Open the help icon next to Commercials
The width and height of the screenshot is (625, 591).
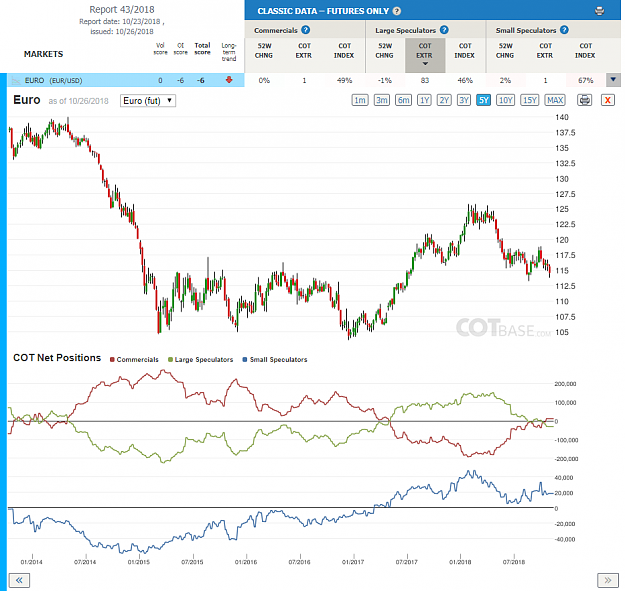[x=305, y=30]
